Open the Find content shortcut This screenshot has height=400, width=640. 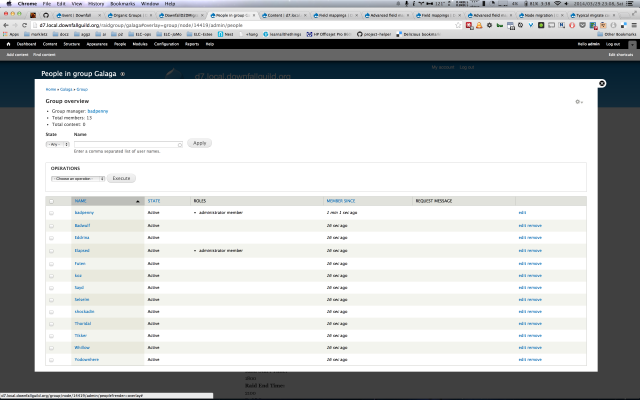[x=44, y=55]
